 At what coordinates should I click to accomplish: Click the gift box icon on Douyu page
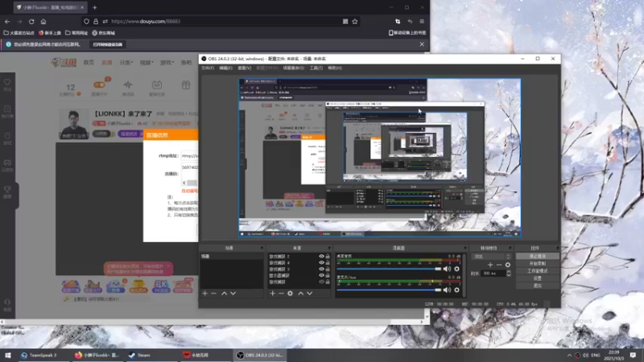[x=186, y=85]
